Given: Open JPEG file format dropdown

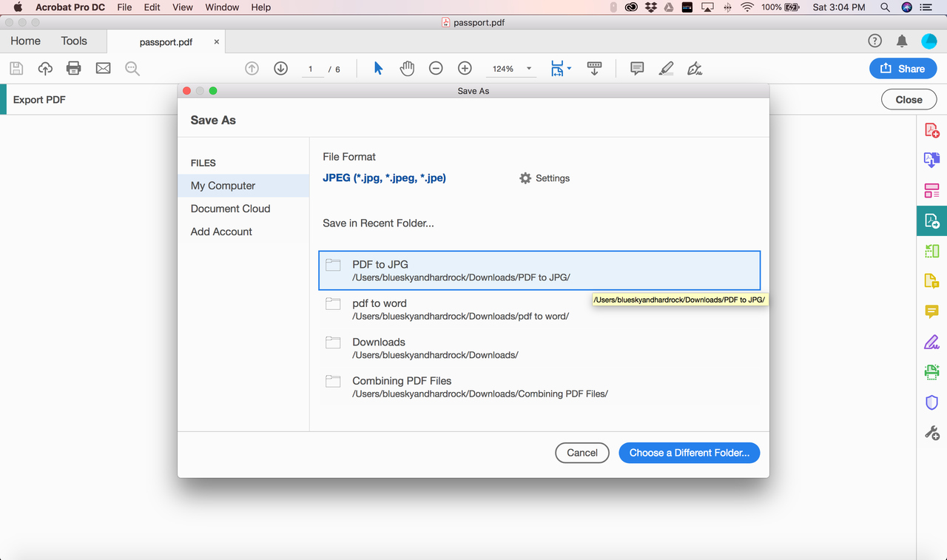Looking at the screenshot, I should pyautogui.click(x=385, y=178).
